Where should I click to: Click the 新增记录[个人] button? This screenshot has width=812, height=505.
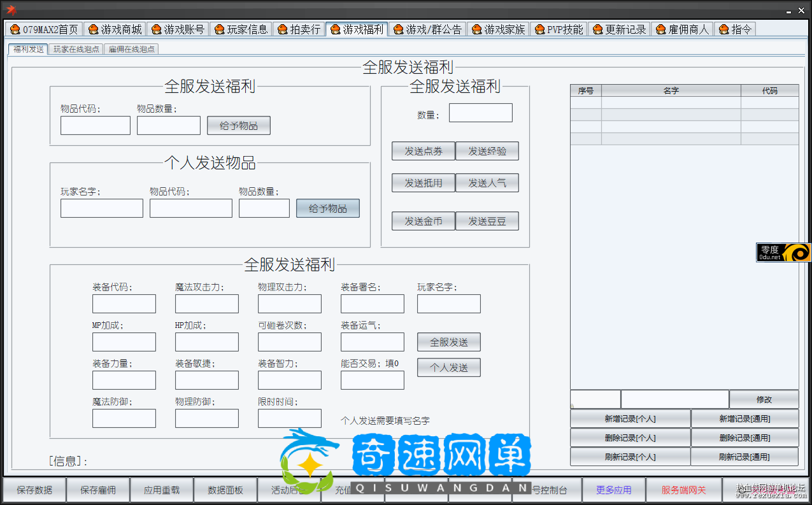tap(630, 418)
